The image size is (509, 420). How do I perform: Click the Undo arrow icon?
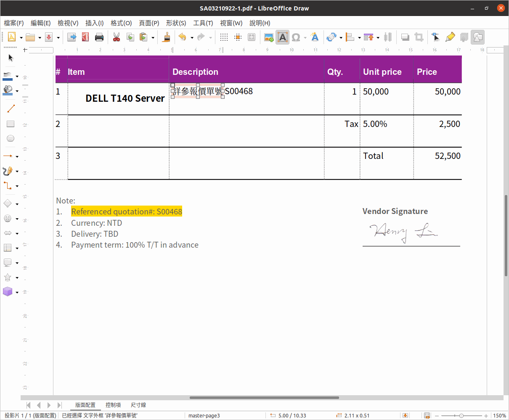183,37
